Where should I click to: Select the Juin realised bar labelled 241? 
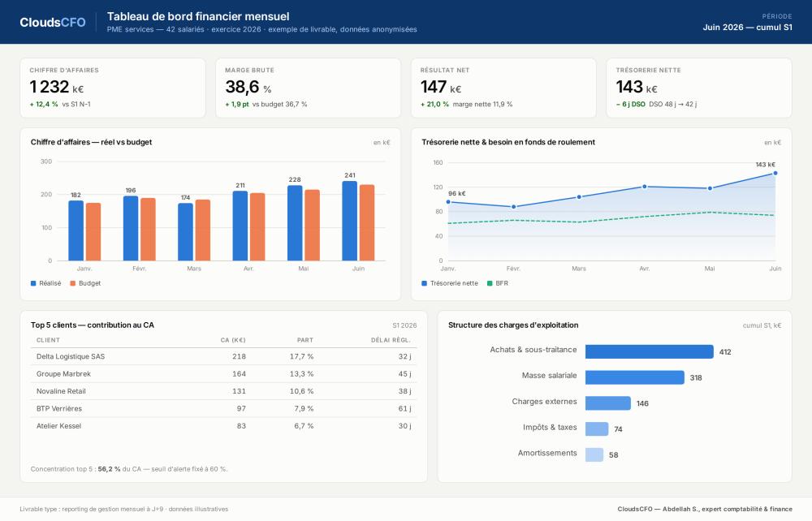coord(349,221)
